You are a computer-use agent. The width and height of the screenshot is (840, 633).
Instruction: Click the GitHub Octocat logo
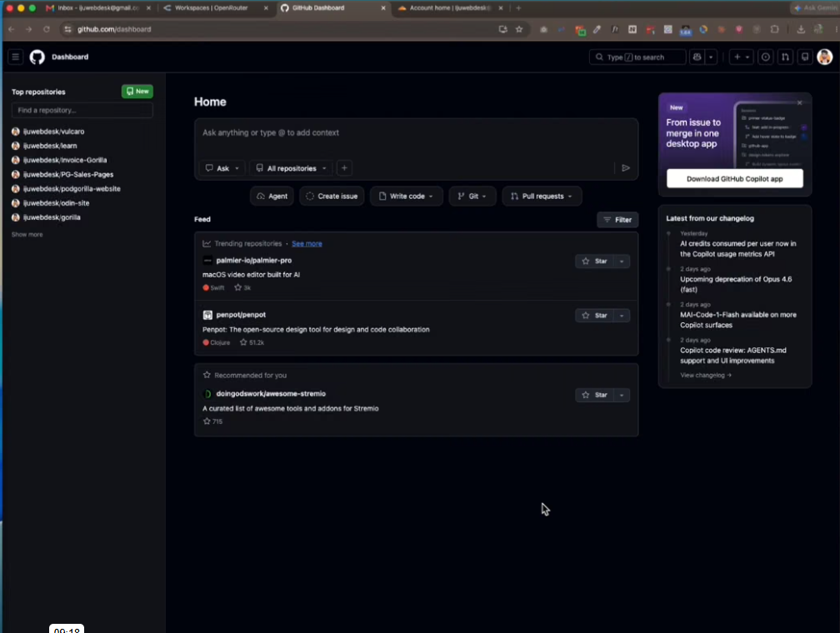(x=37, y=57)
